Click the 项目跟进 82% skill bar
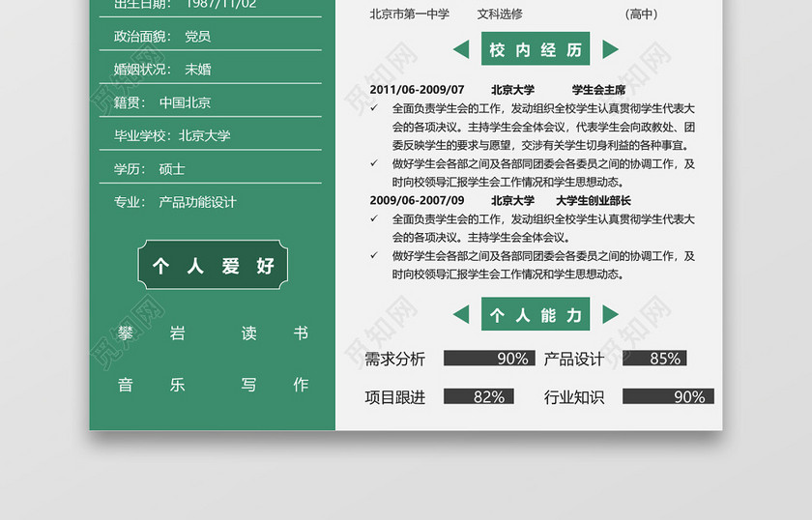Viewport: 812px width, 520px height. click(x=479, y=396)
